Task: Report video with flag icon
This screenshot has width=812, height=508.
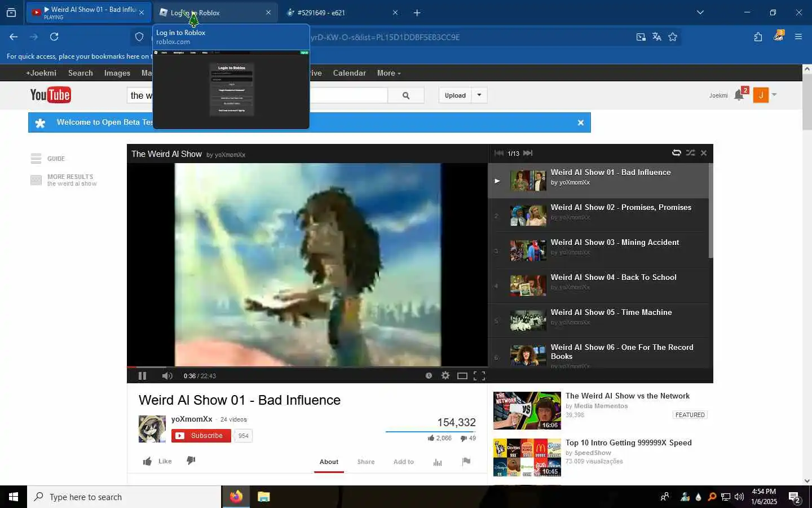Action: (466, 461)
